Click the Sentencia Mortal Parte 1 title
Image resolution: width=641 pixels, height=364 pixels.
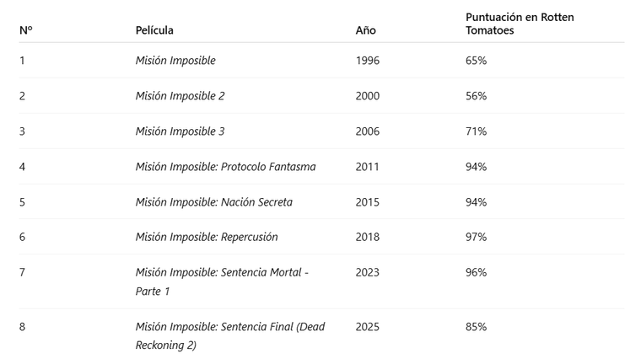coord(222,281)
